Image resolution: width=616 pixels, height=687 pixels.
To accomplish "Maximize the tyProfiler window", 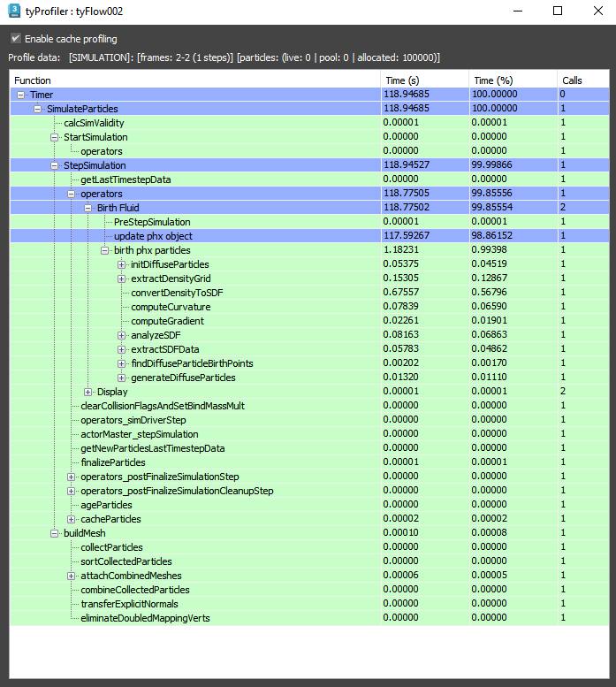I will [x=558, y=11].
